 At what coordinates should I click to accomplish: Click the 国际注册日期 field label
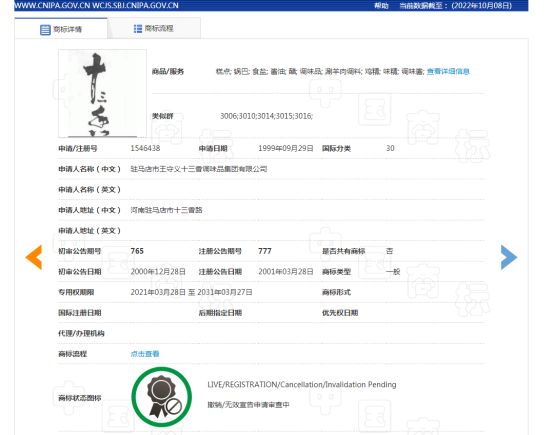point(80,313)
